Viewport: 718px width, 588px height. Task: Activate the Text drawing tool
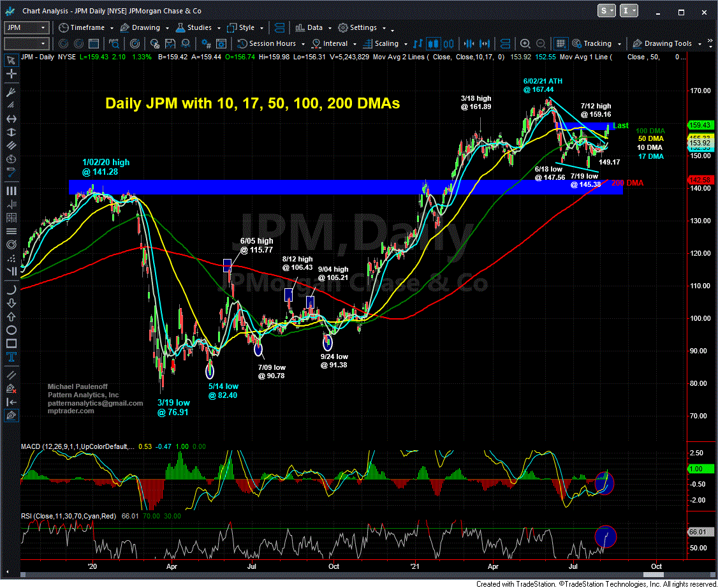[x=11, y=357]
